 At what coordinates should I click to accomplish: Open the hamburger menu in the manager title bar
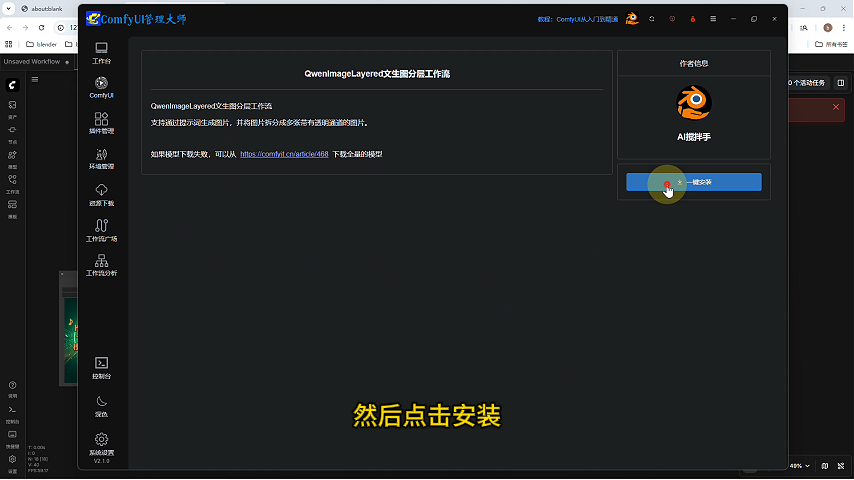pyautogui.click(x=713, y=19)
